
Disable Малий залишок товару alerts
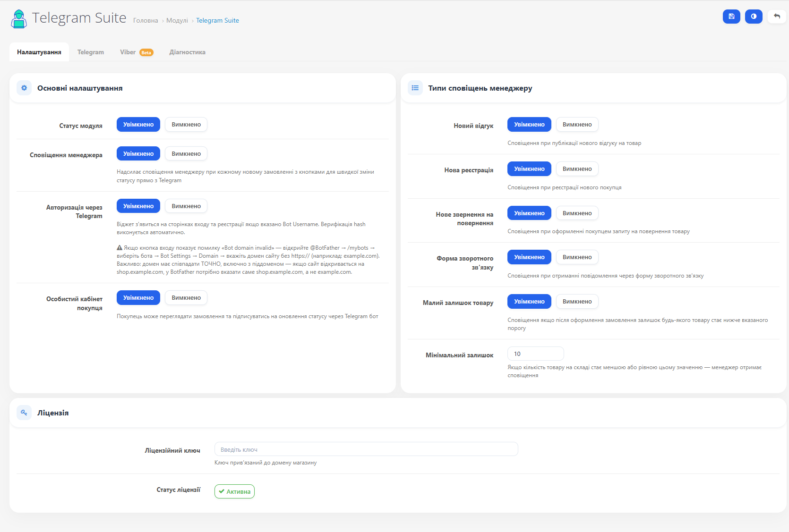coord(577,302)
